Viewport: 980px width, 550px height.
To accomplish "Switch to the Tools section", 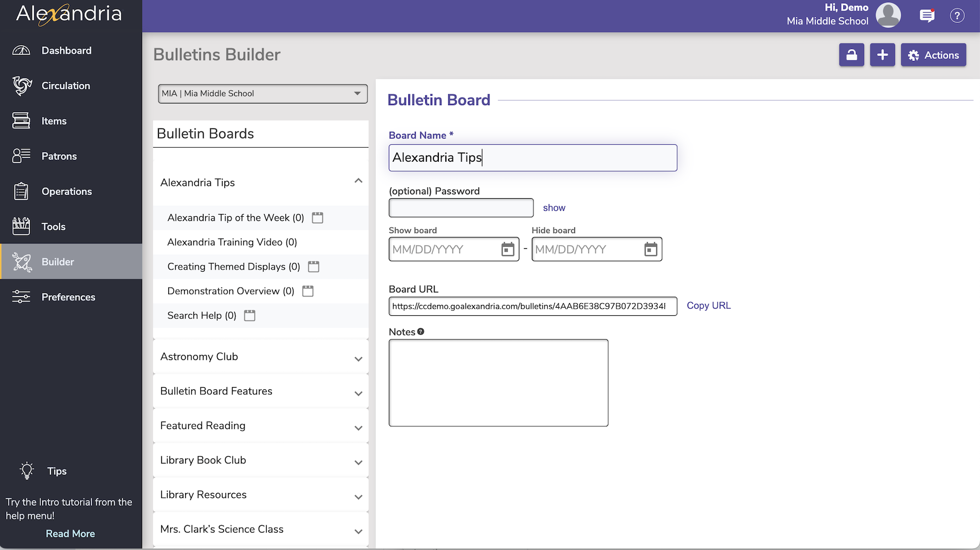I will tap(53, 226).
